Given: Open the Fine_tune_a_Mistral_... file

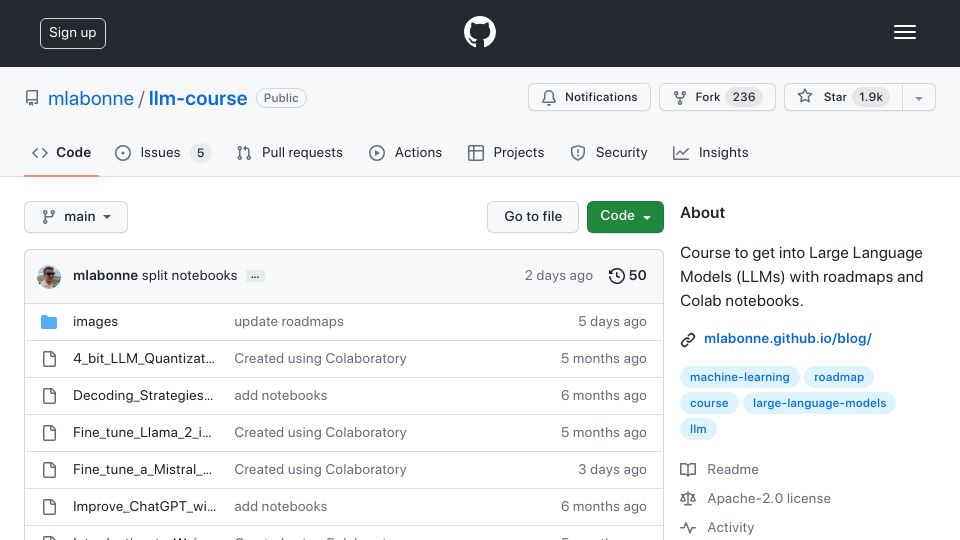Looking at the screenshot, I should click(x=142, y=470).
